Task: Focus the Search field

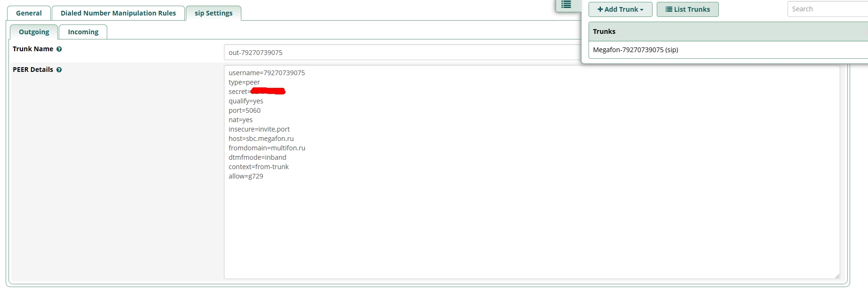Action: (827, 9)
